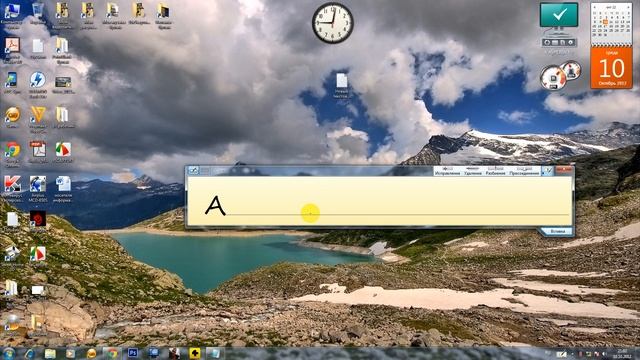640x360 pixels.
Task: Open Chrome from the taskbar
Action: click(112, 353)
